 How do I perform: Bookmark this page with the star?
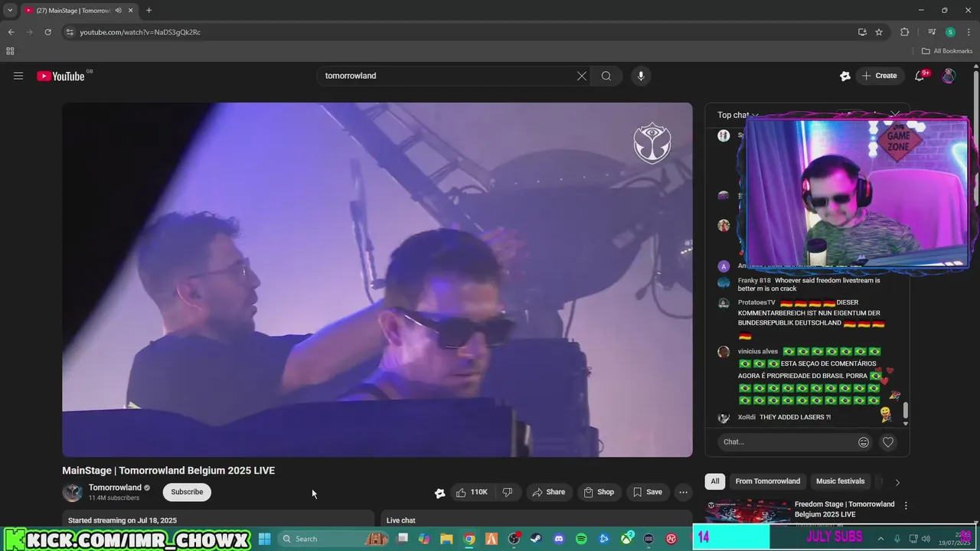879,32
